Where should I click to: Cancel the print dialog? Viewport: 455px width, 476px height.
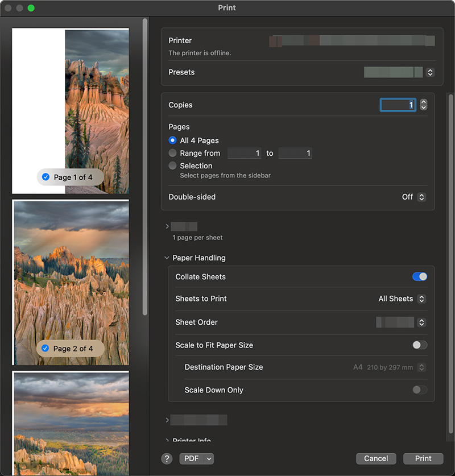point(375,458)
